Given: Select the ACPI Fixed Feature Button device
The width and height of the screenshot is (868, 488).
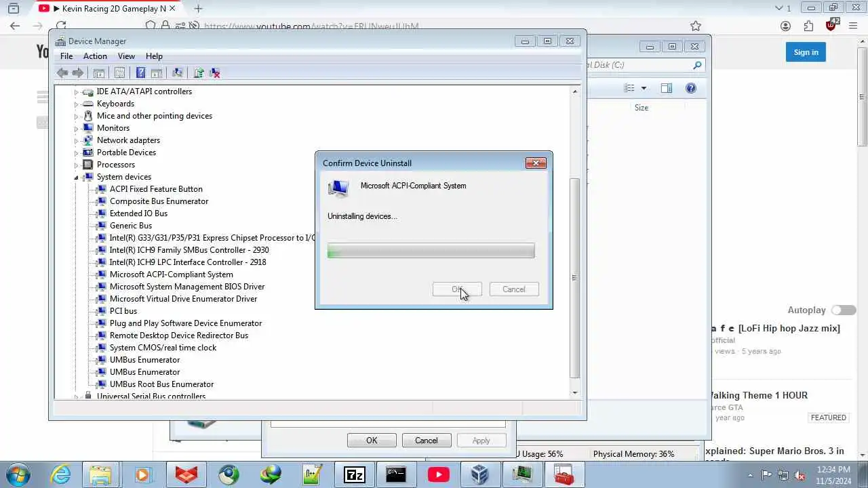Looking at the screenshot, I should [156, 189].
